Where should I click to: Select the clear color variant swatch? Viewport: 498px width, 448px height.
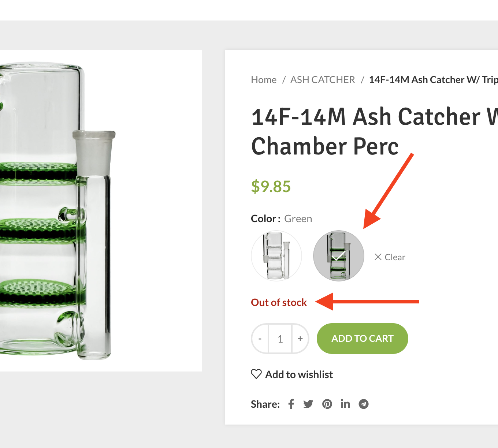point(276,256)
